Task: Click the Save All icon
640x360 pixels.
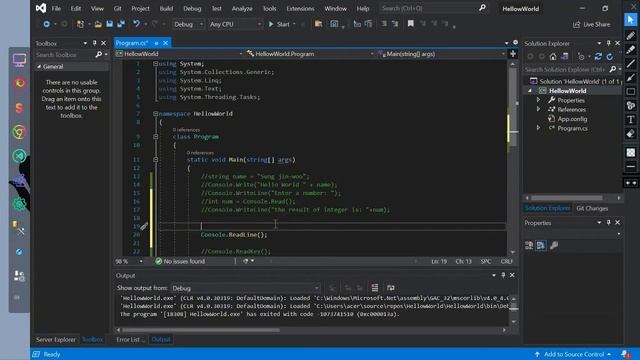Action: pyautogui.click(x=121, y=24)
